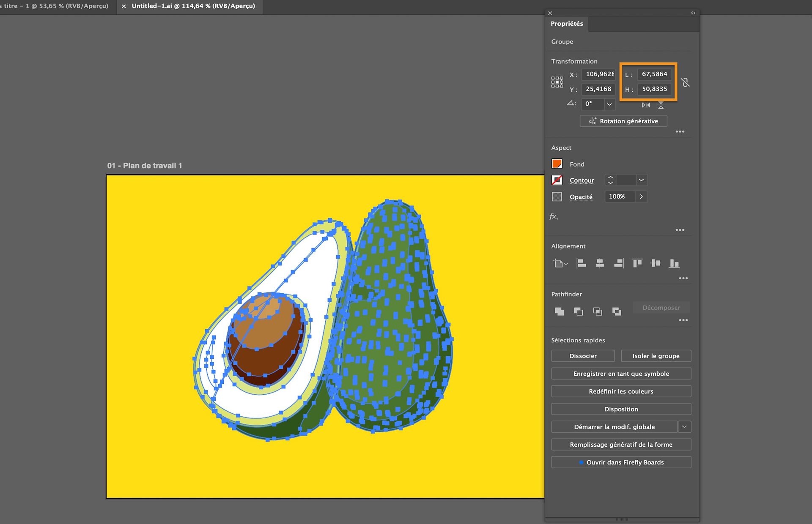
Task: Click the artboard label Plan de travail 1
Action: (x=145, y=166)
